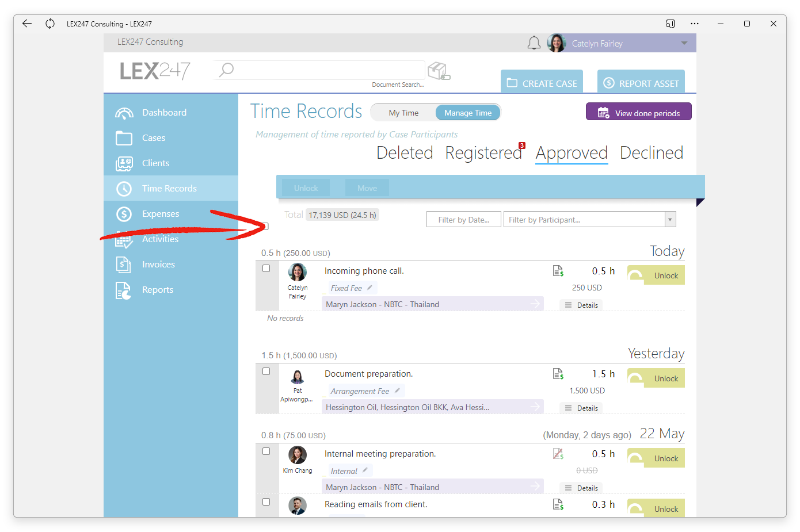Open Cases from the sidebar
Screen dimensions: 800x532
tap(171, 138)
